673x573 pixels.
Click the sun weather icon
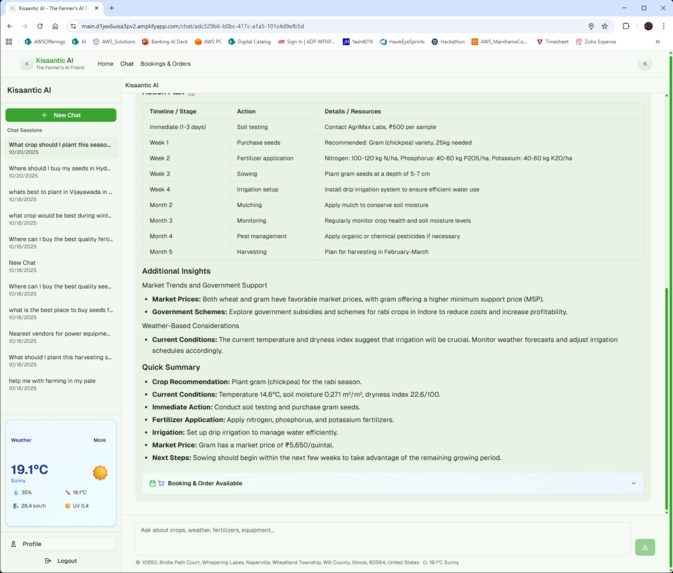100,473
